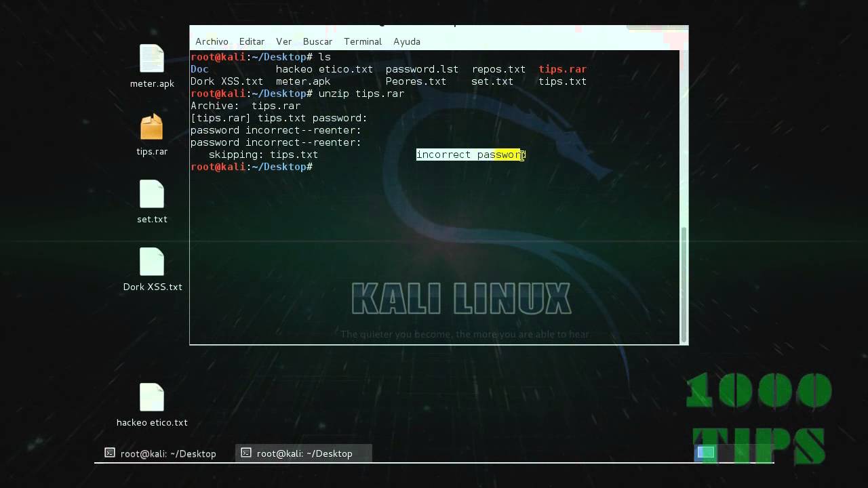
Task: Click the terminal vertical scrollbar
Action: (684, 285)
